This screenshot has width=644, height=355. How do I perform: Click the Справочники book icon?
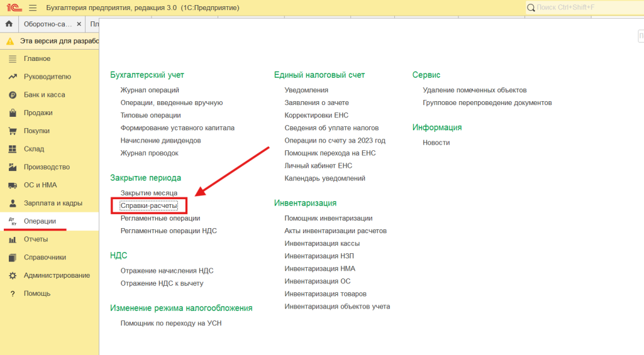point(13,258)
